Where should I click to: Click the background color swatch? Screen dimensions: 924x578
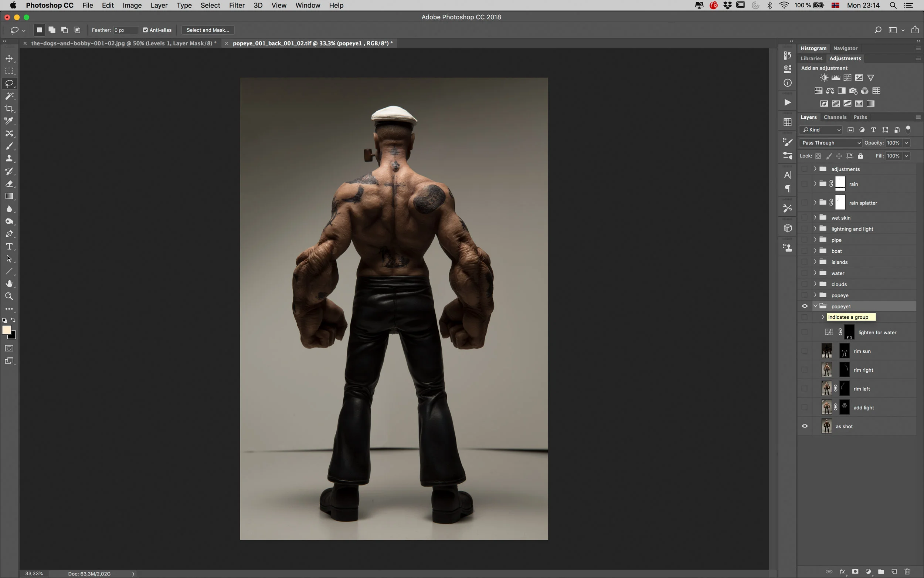point(13,336)
